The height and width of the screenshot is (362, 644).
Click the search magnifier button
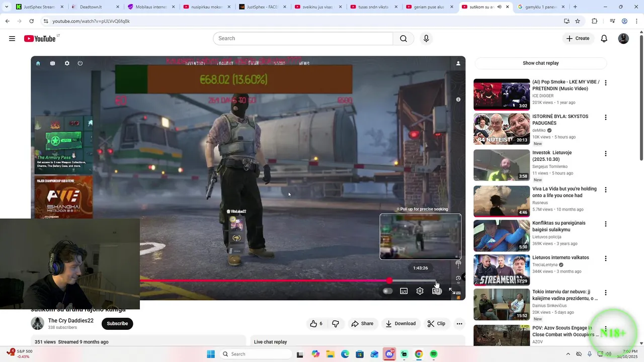tap(404, 39)
